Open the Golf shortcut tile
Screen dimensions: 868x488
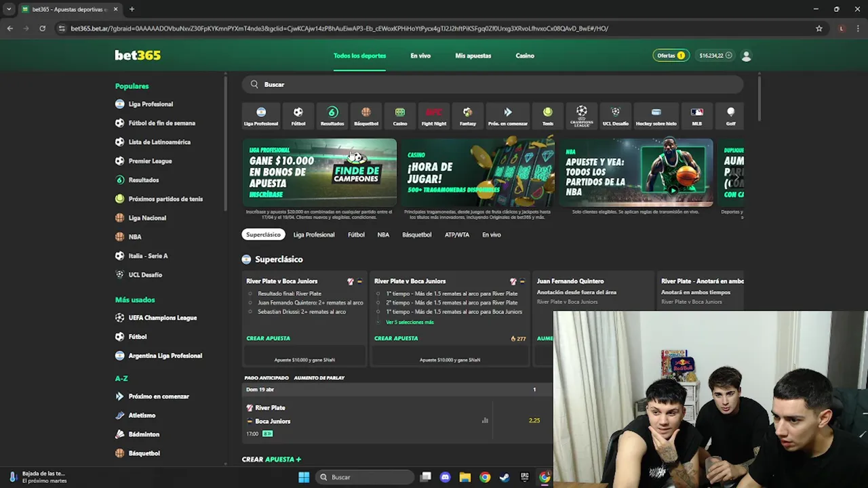tap(730, 116)
